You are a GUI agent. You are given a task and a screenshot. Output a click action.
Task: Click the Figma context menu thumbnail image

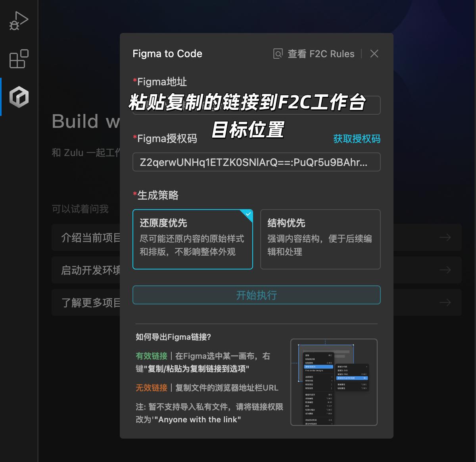tap(334, 382)
